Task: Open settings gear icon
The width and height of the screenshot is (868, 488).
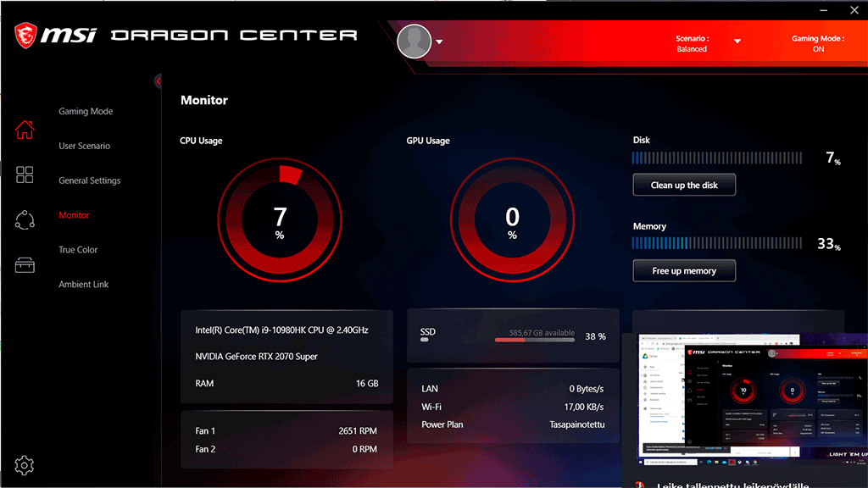Action: click(24, 465)
